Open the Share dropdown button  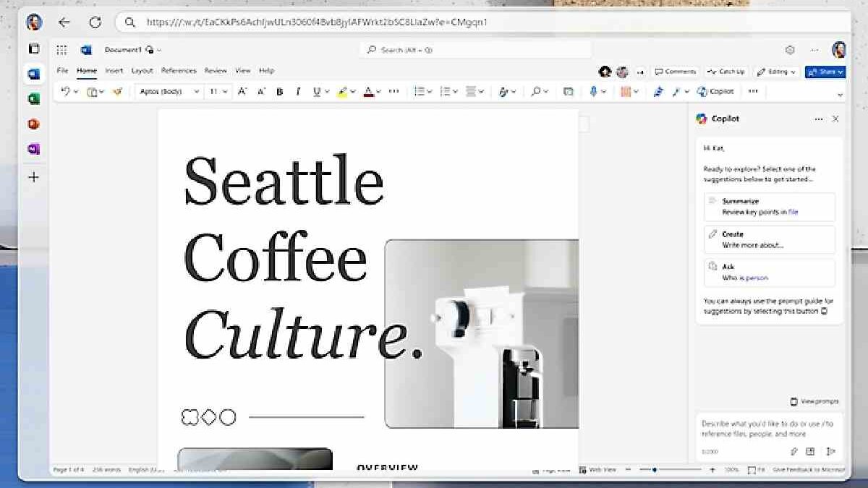825,72
